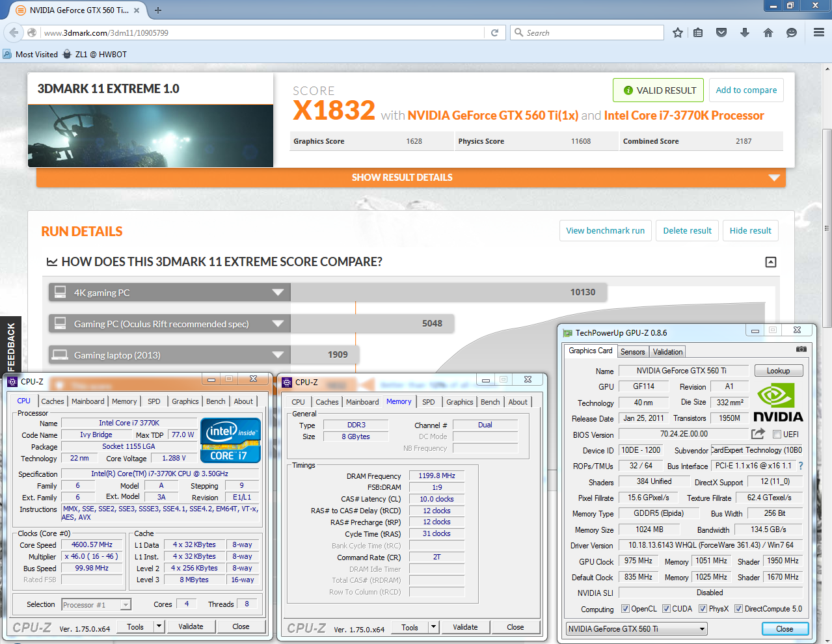This screenshot has width=832, height=644.
Task: Click Tools button in right CPU-Z
Action: (x=410, y=627)
